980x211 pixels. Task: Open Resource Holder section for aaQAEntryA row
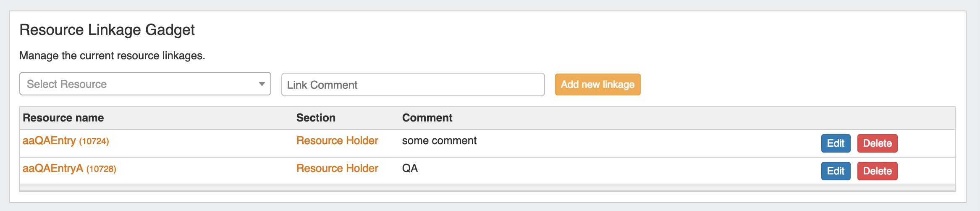click(337, 169)
